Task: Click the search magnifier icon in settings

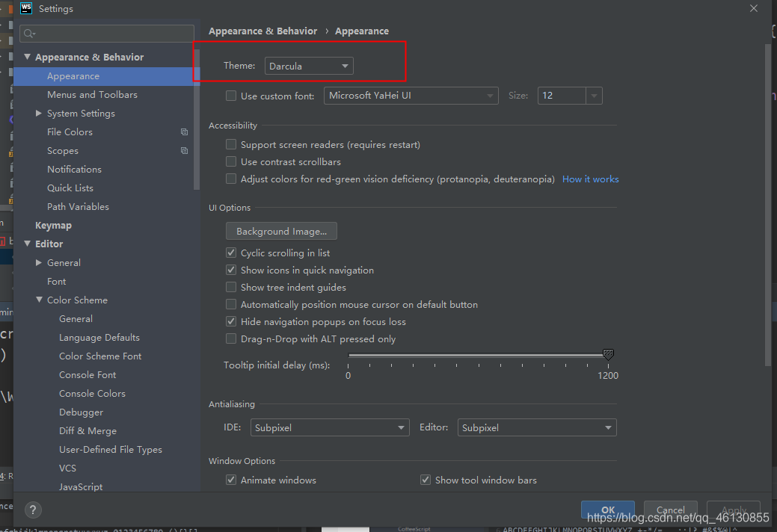Action: (29, 34)
